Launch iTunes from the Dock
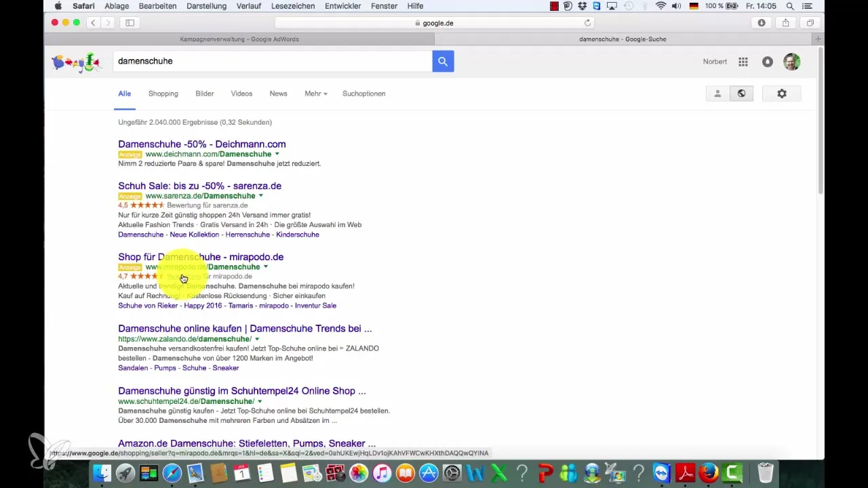This screenshot has height=488, width=868. tap(382, 472)
